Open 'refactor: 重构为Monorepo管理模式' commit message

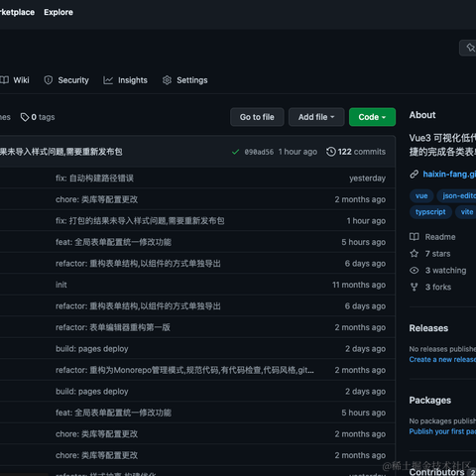(184, 370)
